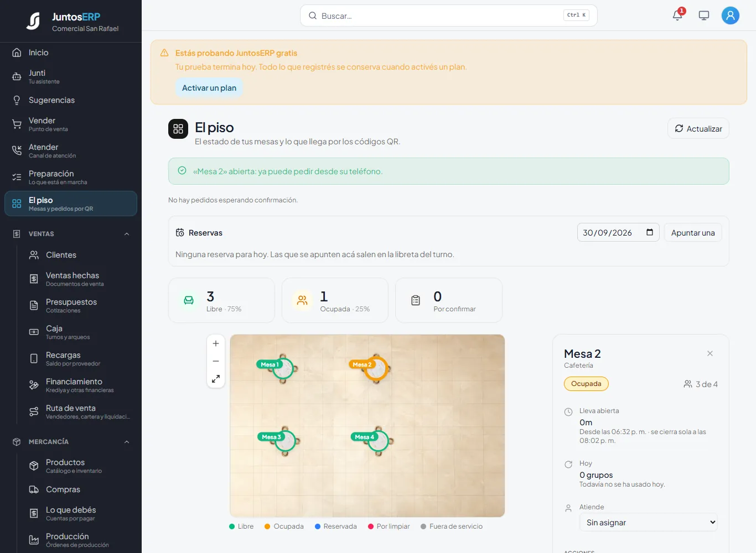Go to Inicio in sidebar
The image size is (756, 553).
(71, 53)
